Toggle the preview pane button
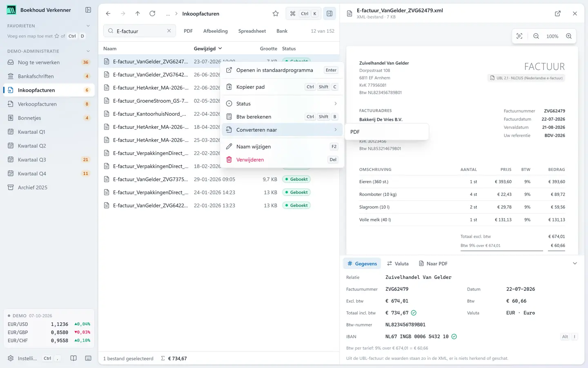The height and width of the screenshot is (368, 588). point(330,13)
